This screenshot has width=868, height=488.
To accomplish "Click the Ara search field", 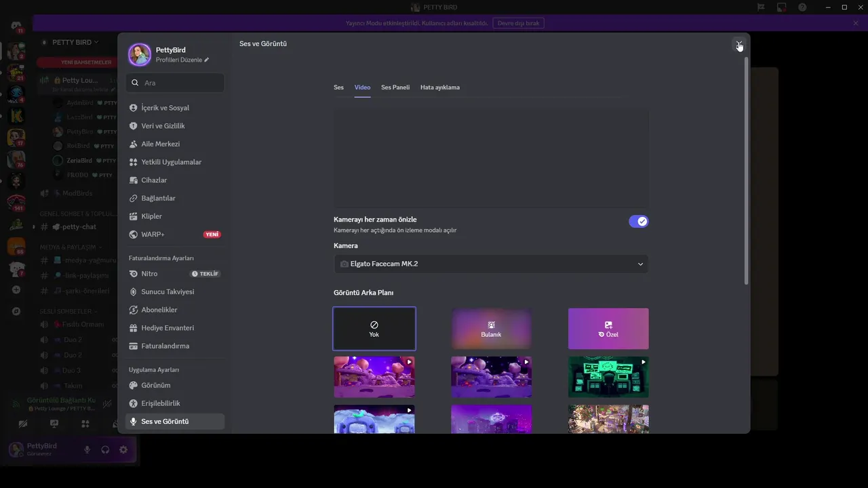I will [x=175, y=83].
